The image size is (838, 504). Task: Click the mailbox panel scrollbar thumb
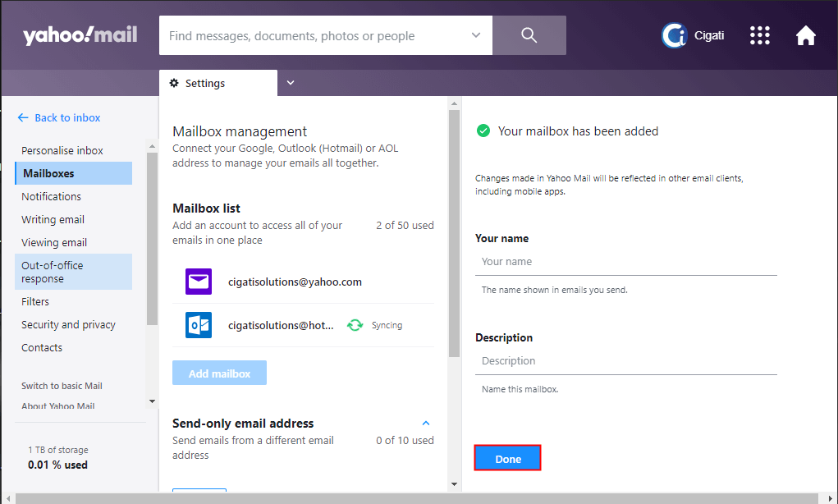coord(454,233)
